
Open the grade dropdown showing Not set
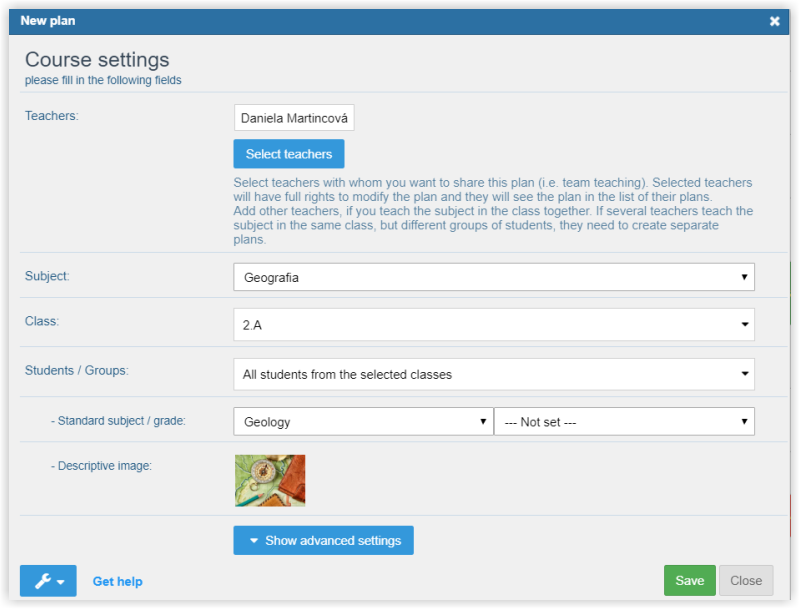[624, 422]
